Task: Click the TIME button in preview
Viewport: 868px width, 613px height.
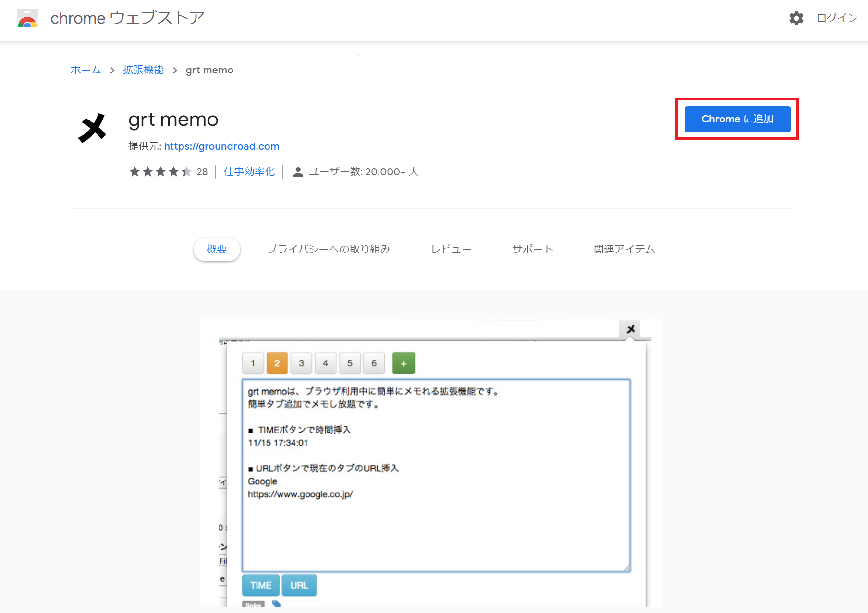Action: pos(261,585)
